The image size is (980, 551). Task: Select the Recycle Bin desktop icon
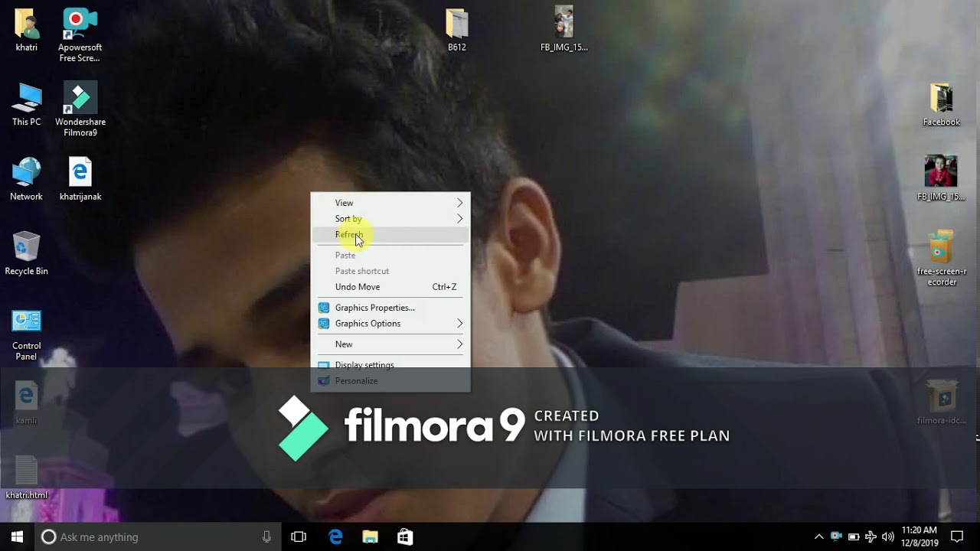[x=26, y=253]
